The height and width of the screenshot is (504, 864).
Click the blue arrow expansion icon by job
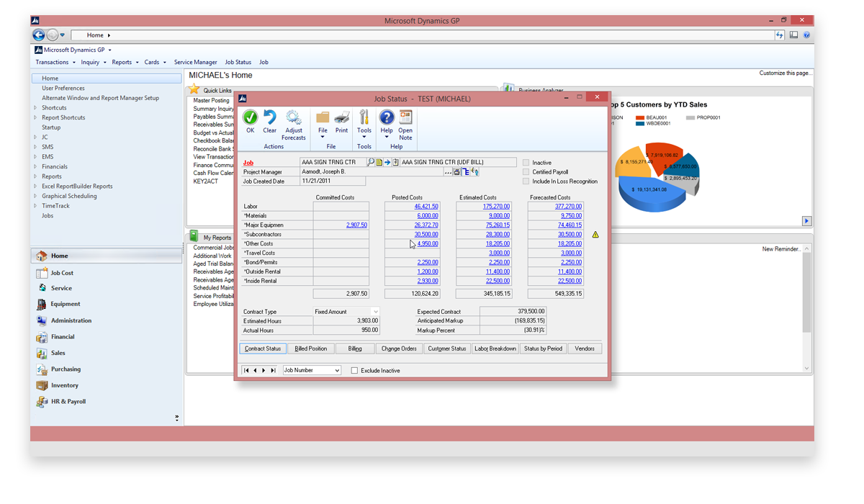[x=387, y=163]
